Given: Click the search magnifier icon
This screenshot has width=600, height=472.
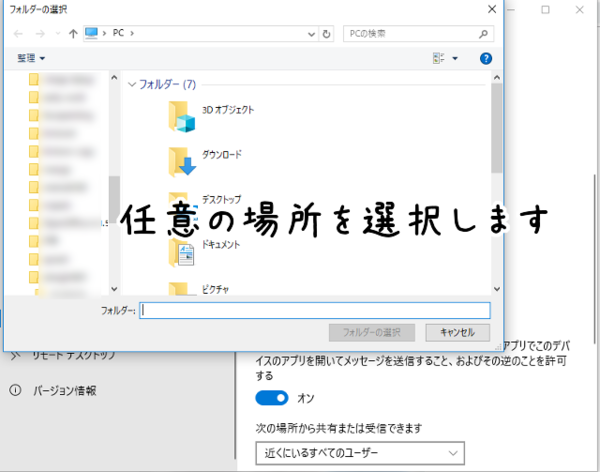Looking at the screenshot, I should pos(483,34).
